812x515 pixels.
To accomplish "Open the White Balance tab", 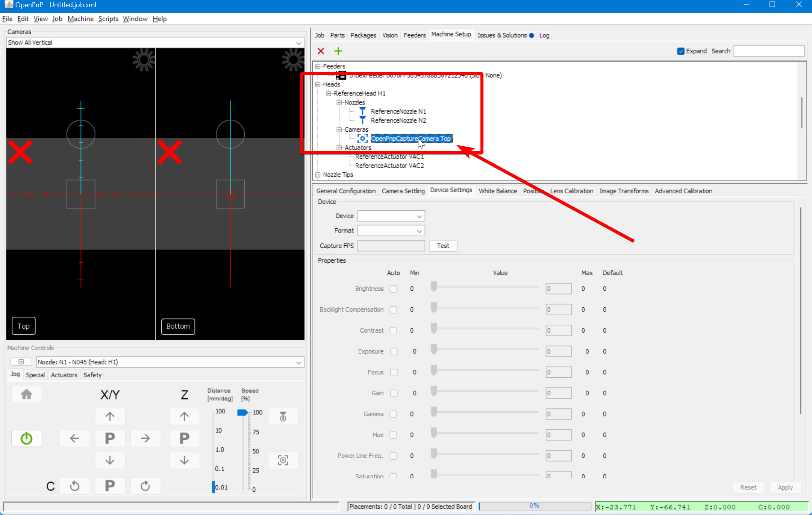I will coord(497,191).
